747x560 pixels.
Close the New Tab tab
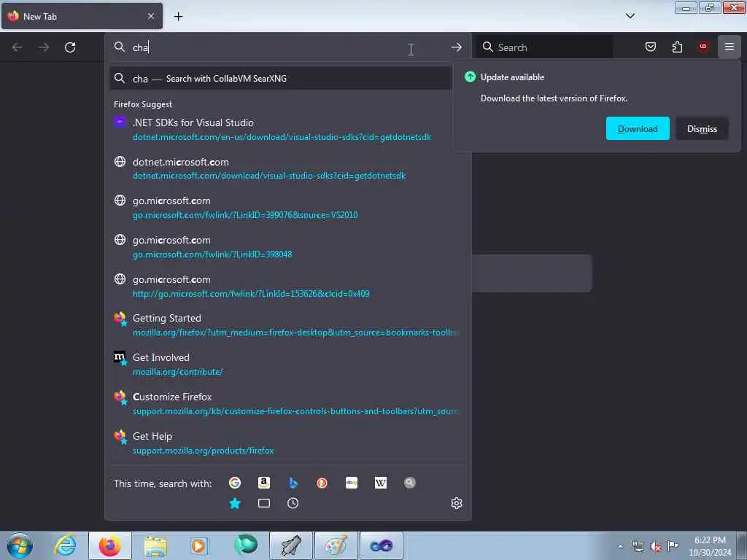tap(151, 16)
